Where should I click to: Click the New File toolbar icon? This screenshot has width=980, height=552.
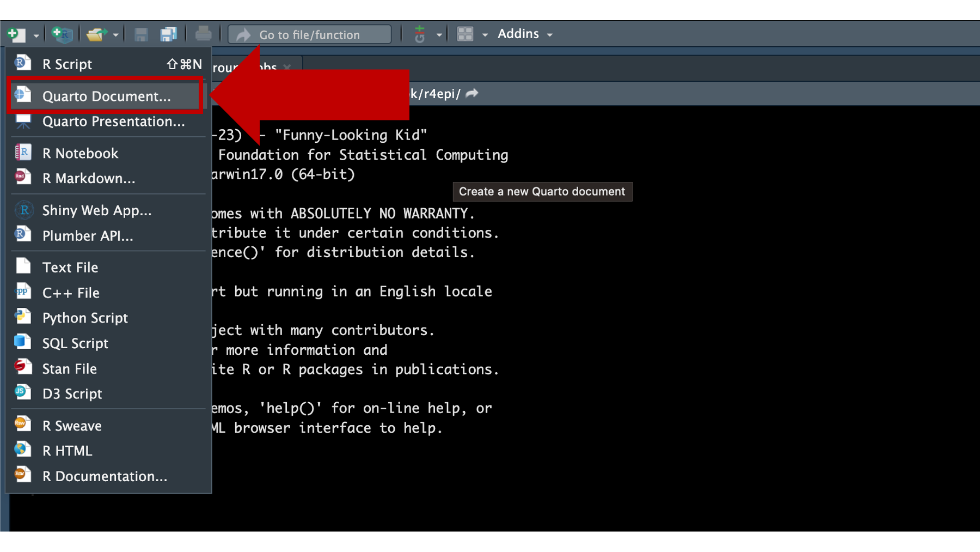coord(16,34)
